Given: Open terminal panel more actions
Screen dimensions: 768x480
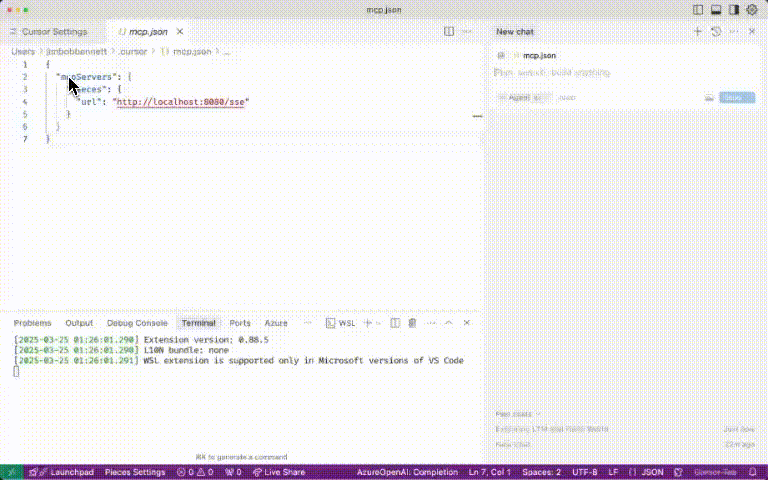Looking at the screenshot, I should [431, 323].
